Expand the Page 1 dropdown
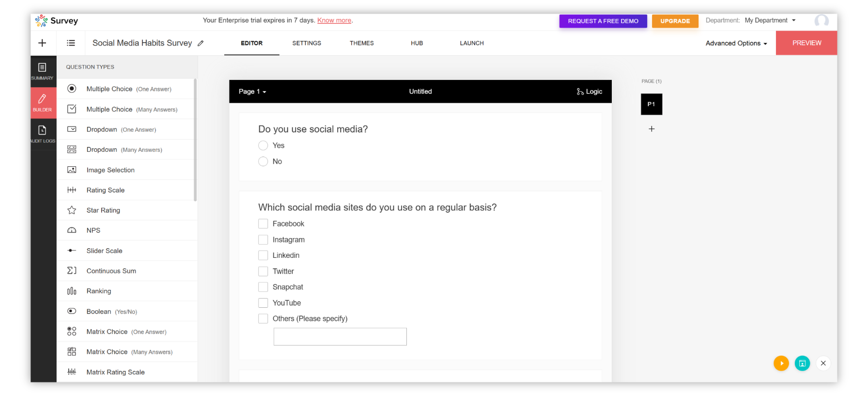The height and width of the screenshot is (396, 868). (x=252, y=92)
